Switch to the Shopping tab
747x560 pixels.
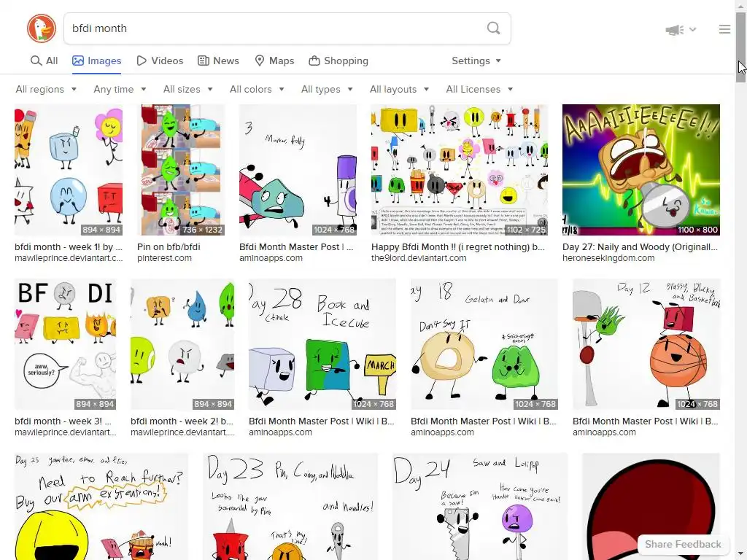[x=338, y=61]
